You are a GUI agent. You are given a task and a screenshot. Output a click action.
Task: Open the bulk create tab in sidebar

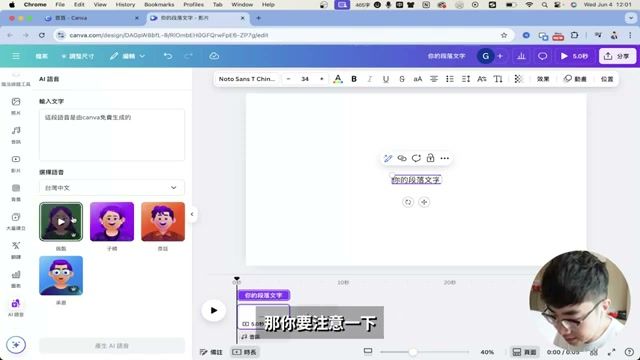tap(16, 221)
